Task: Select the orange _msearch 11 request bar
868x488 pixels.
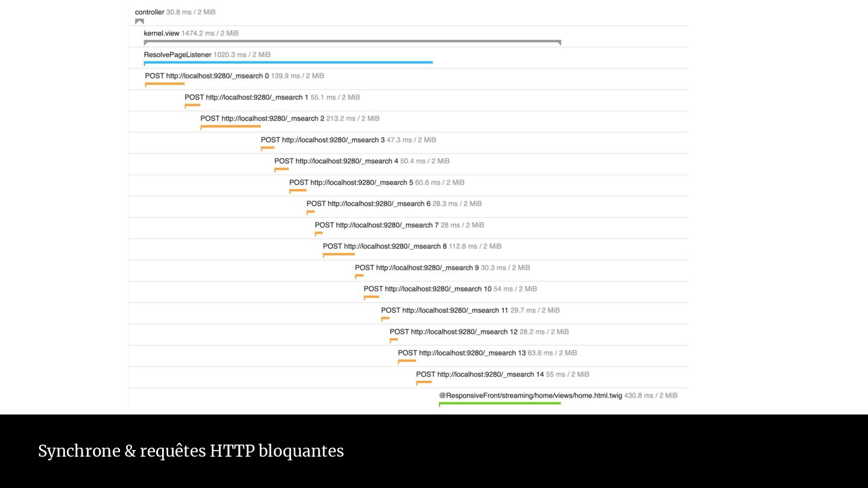Action: 385,318
